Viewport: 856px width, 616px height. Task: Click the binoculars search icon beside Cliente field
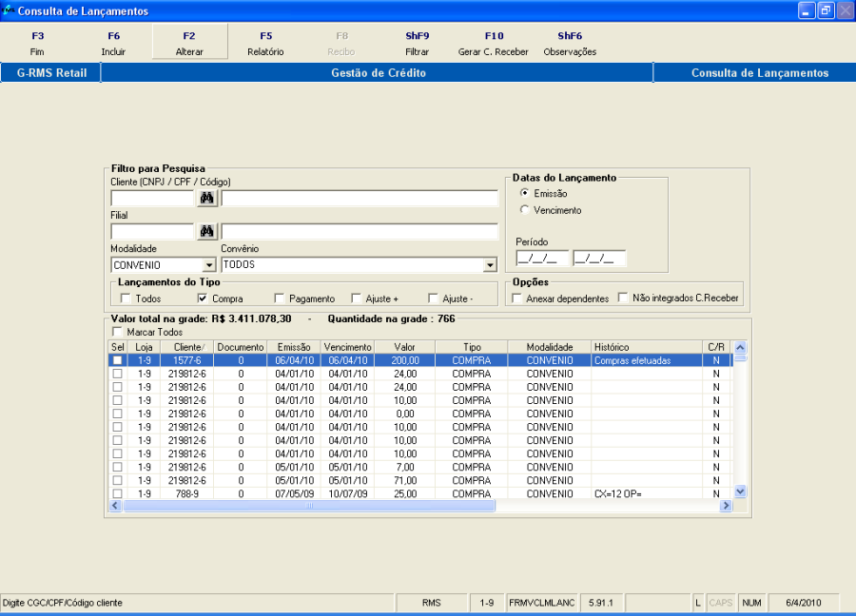pyautogui.click(x=206, y=198)
